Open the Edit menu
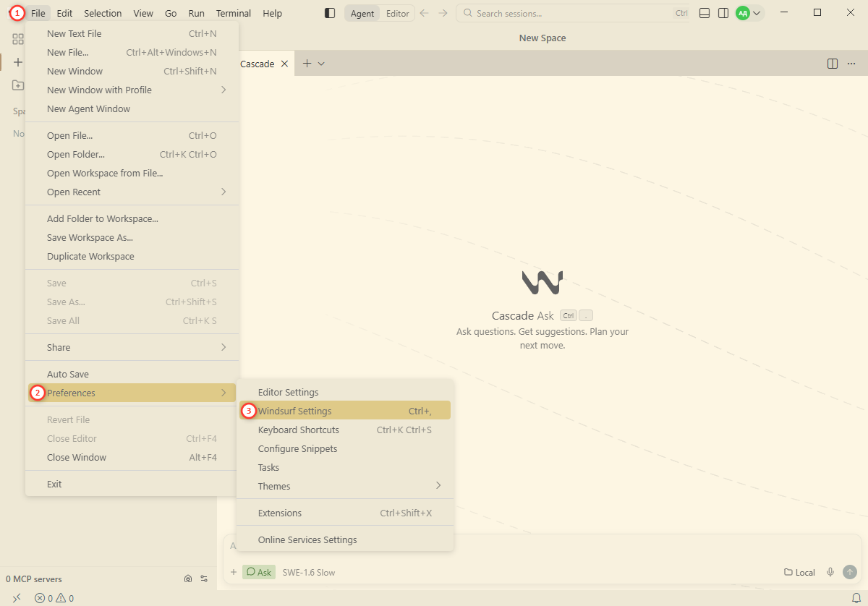The width and height of the screenshot is (868, 606). point(64,13)
